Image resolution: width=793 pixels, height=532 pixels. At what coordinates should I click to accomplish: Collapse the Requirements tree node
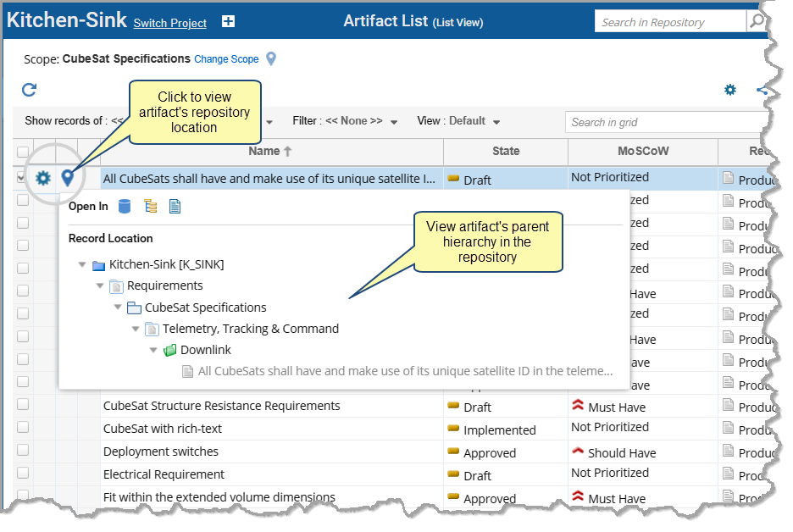pos(100,285)
